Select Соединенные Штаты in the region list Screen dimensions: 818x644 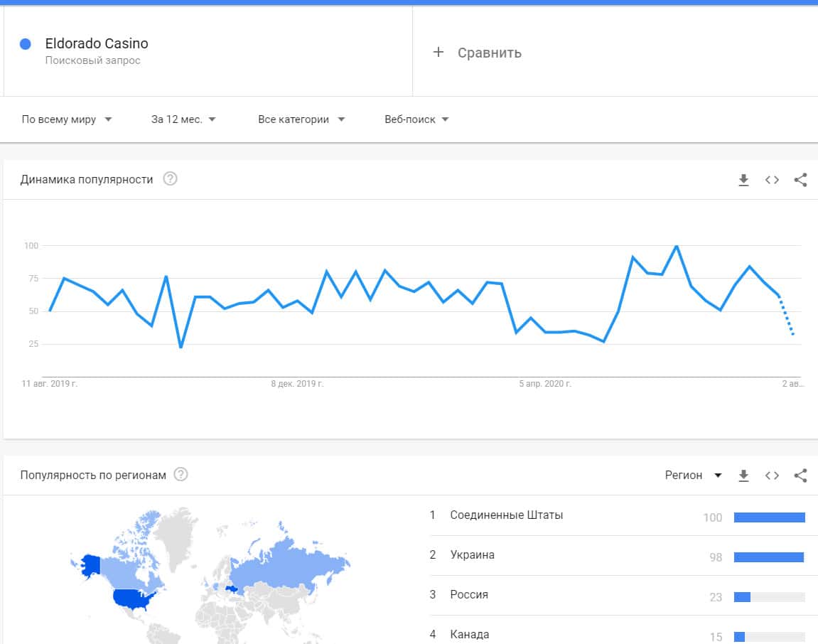[506, 515]
